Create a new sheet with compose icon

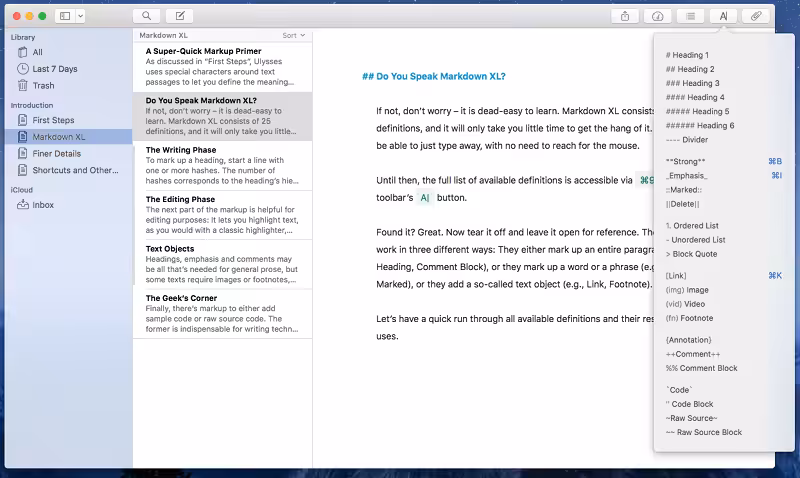[180, 16]
